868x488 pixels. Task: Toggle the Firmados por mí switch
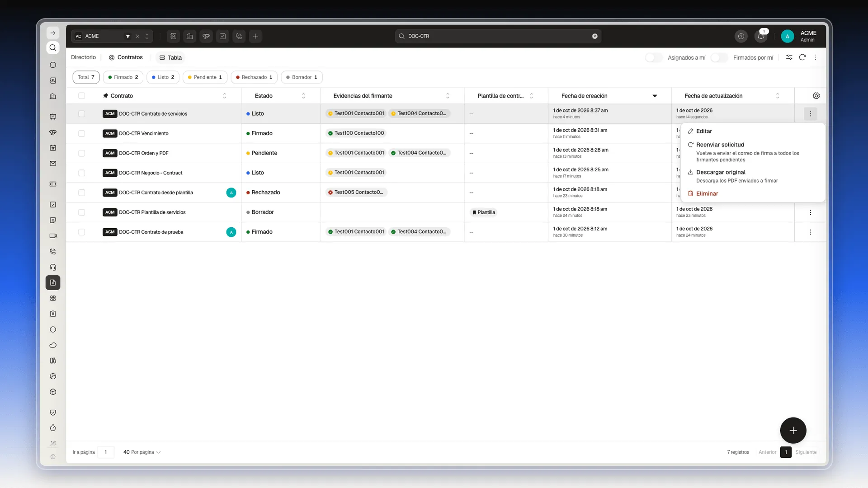(x=719, y=57)
